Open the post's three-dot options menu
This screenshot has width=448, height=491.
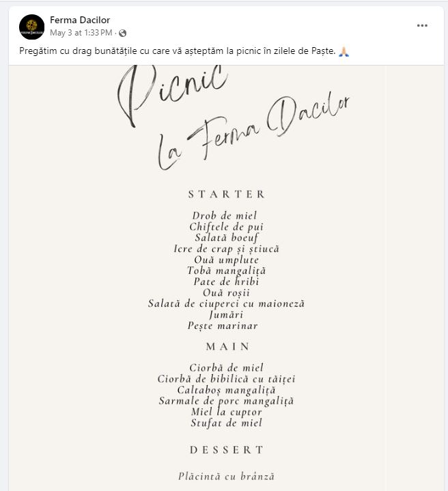tap(422, 26)
